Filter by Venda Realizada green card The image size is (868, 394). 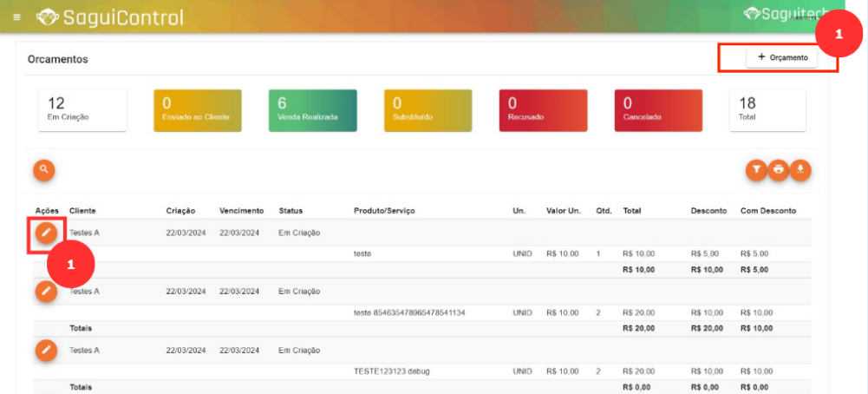point(312,110)
